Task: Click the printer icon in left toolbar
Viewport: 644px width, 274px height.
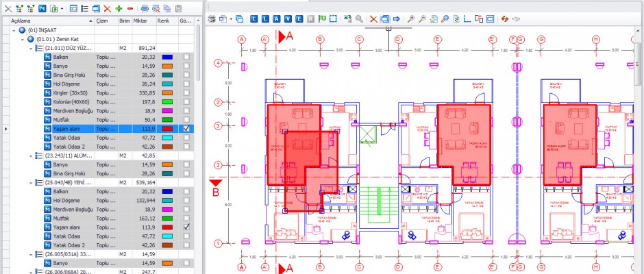Action: (145, 9)
